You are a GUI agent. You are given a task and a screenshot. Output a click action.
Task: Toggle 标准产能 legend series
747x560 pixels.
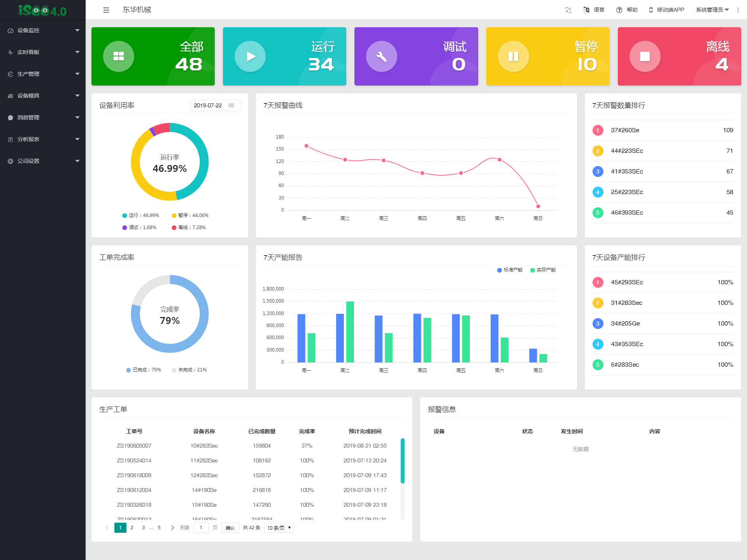coord(510,270)
